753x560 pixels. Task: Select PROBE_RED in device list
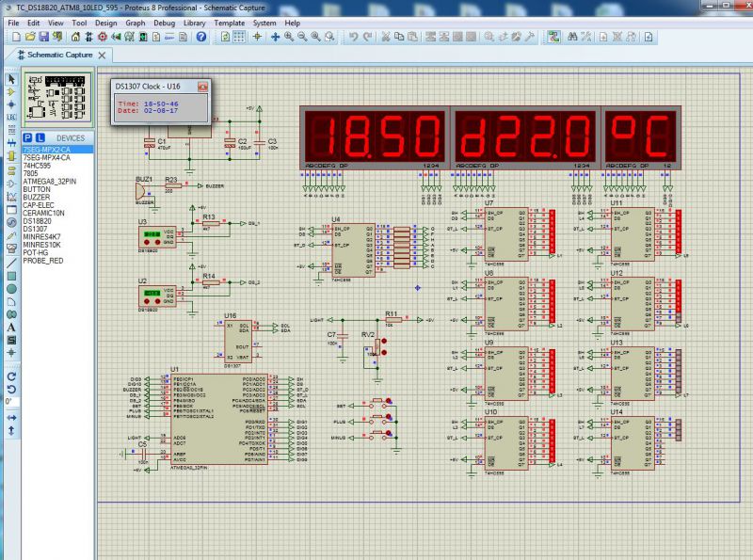(57, 261)
